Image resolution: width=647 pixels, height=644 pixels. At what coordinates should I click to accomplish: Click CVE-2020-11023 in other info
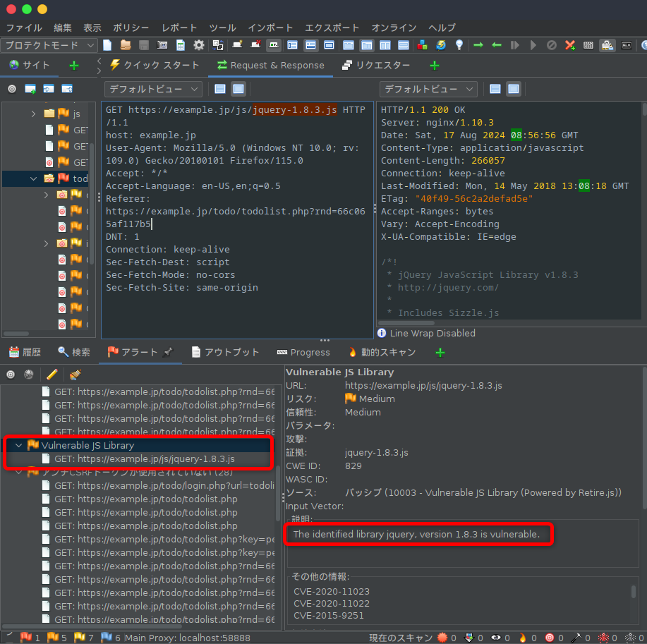(x=332, y=591)
